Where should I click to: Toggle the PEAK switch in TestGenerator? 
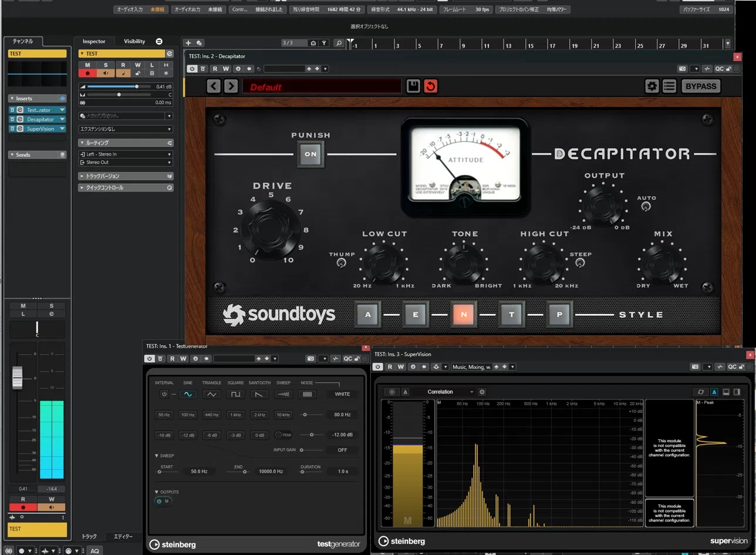(283, 435)
